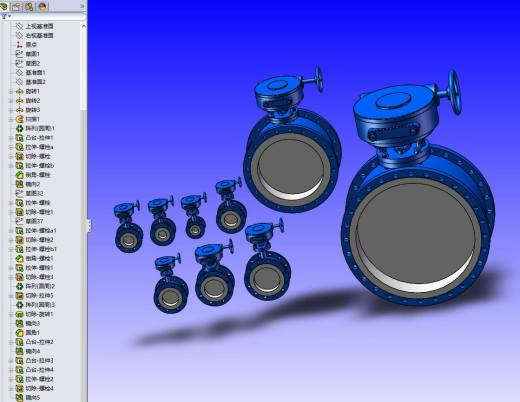
Task: Expand the 拉伸-螺栓a feature node
Action: (11, 147)
